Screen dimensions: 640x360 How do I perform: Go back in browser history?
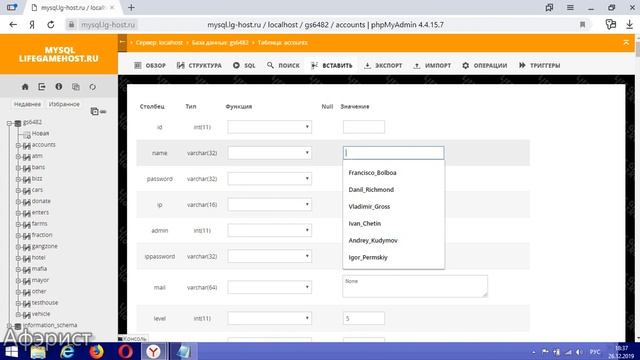(x=13, y=24)
